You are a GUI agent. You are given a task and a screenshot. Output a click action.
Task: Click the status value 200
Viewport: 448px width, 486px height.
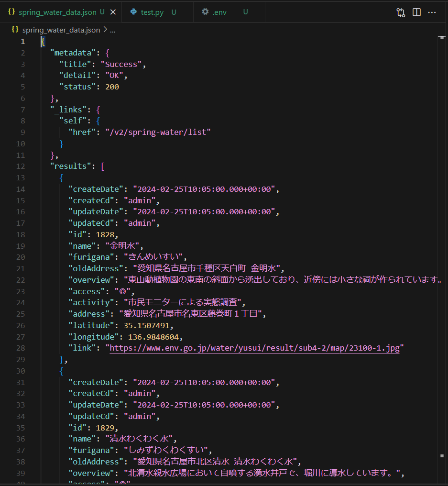tap(112, 87)
